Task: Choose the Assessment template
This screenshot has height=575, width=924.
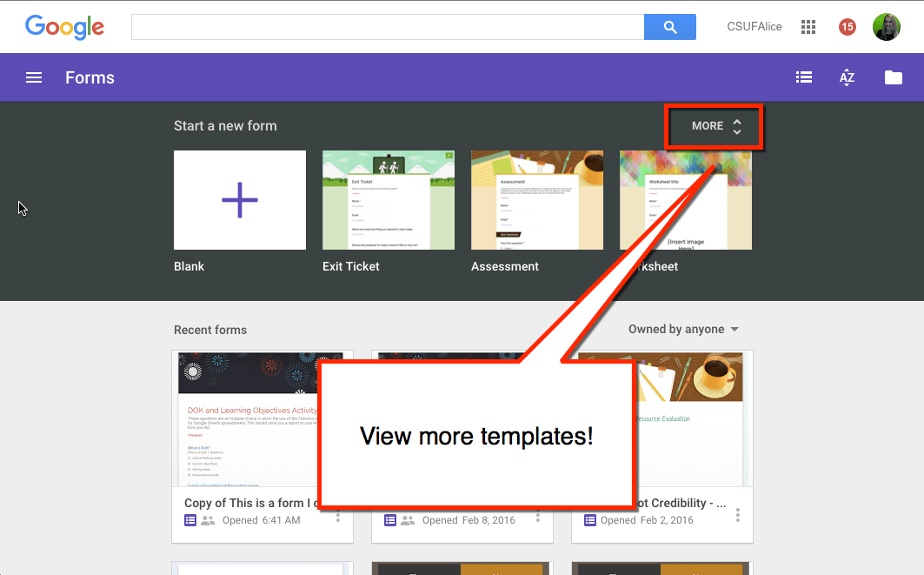Action: tap(537, 200)
